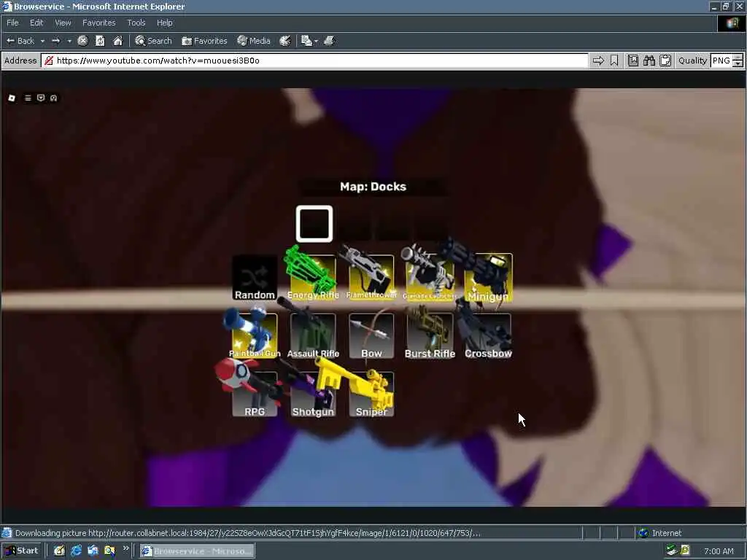This screenshot has width=747, height=560.
Task: Click the Internet zone status indicator
Action: point(660,533)
